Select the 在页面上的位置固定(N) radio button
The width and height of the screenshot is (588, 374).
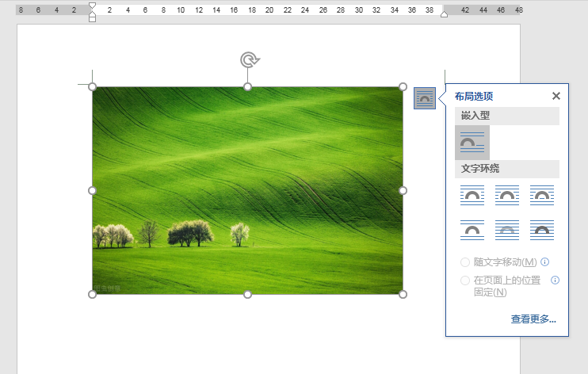(x=465, y=280)
